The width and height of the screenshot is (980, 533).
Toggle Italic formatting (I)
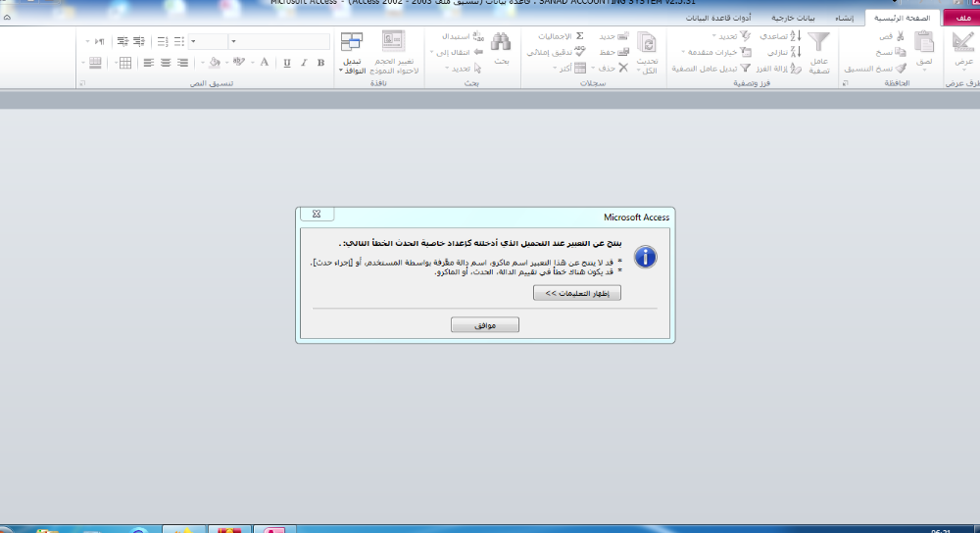(x=304, y=63)
